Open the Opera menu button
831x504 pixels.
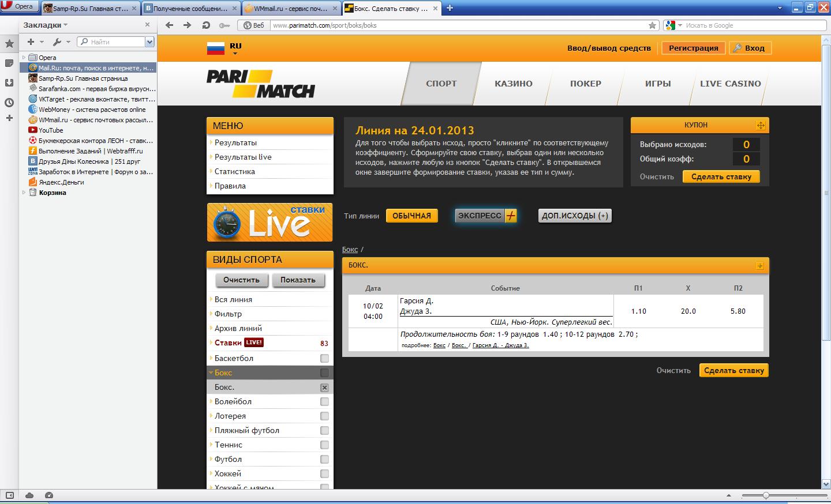pos(20,7)
